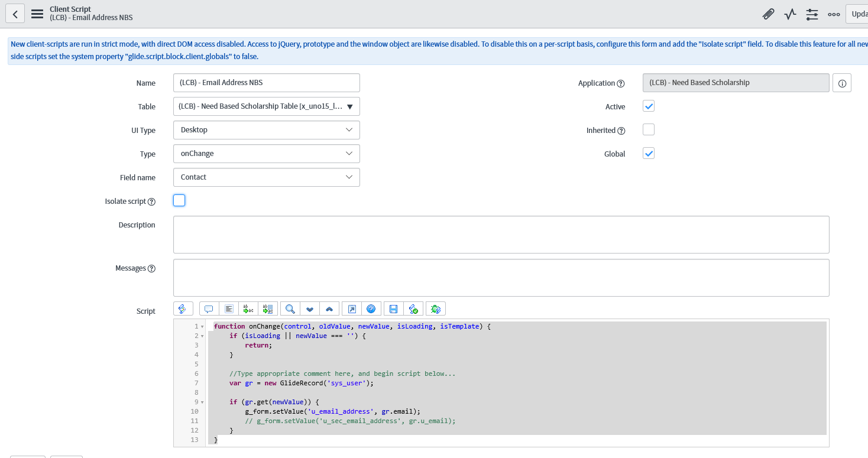
Task: Click the paperclip attachments icon
Action: pos(768,14)
